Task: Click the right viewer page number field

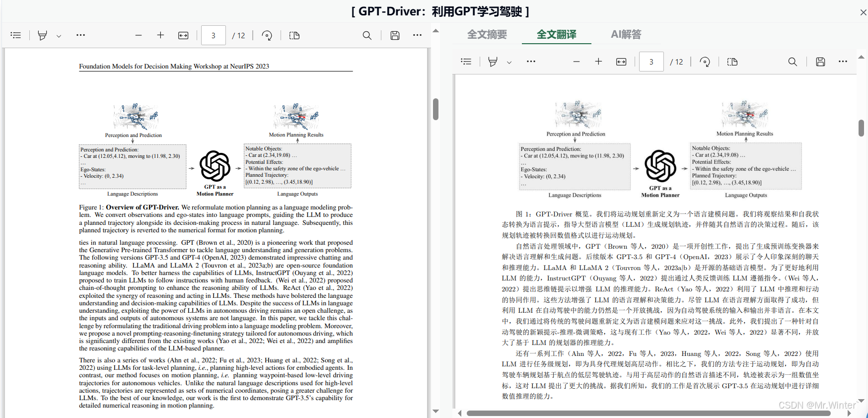Action: click(651, 62)
